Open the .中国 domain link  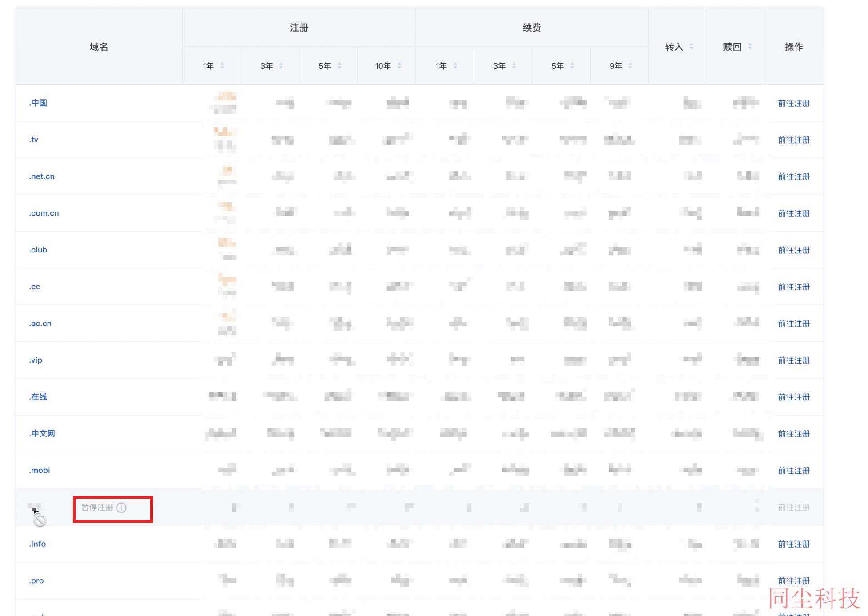tap(38, 103)
